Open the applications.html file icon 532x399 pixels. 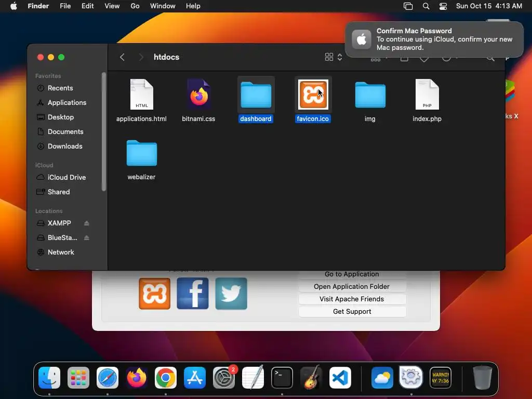(x=141, y=95)
